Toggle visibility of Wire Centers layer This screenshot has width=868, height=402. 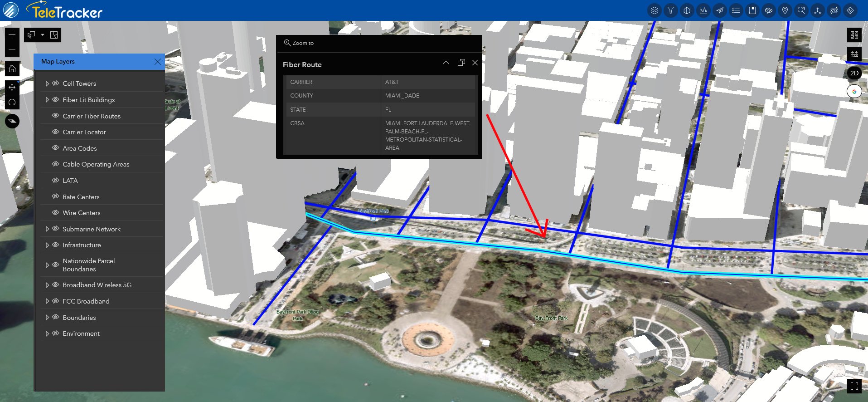pos(56,213)
